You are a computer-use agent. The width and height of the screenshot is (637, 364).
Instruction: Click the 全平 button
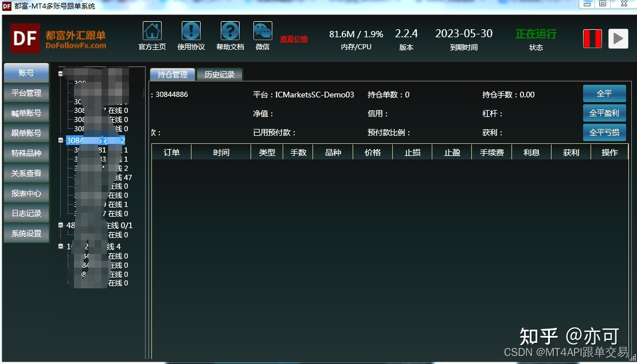[604, 93]
